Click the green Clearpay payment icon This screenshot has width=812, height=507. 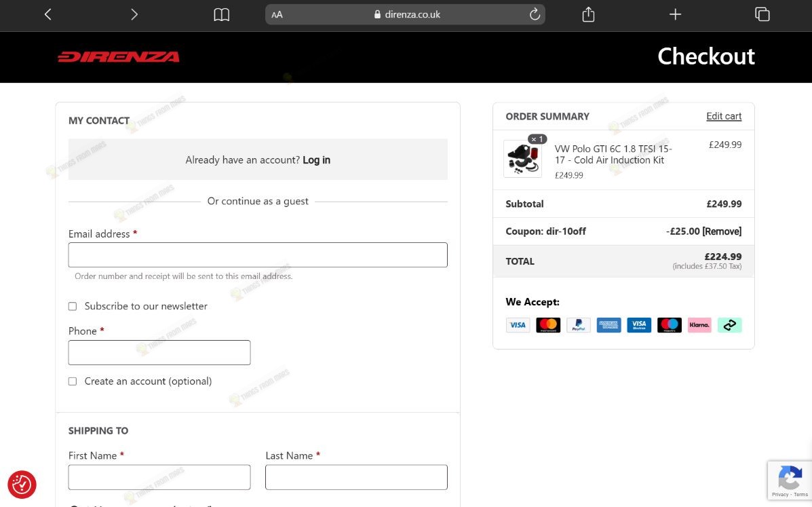coord(730,325)
